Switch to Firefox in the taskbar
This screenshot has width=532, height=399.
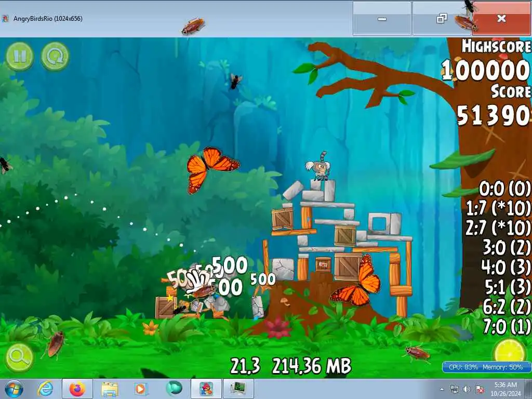coord(77,389)
